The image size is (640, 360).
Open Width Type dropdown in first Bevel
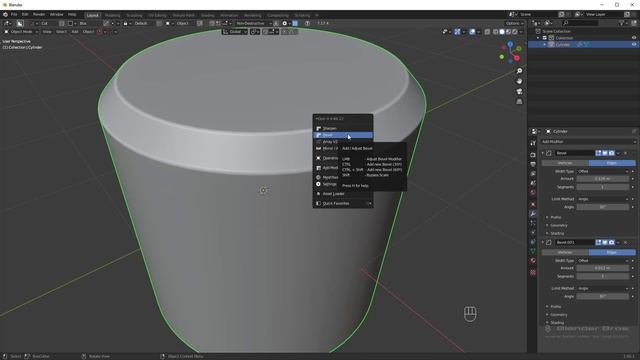603,171
